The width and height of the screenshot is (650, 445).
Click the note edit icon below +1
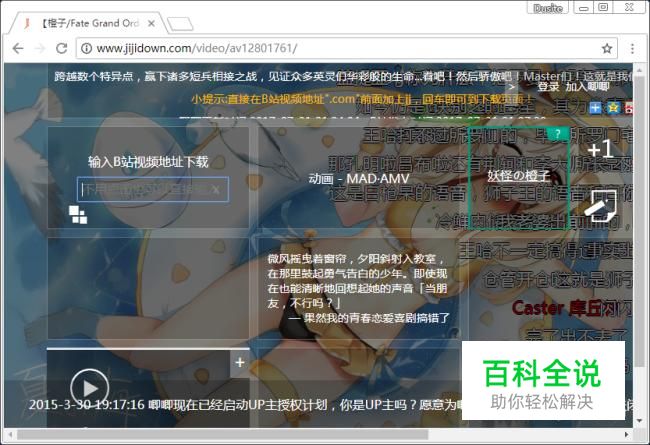pyautogui.click(x=600, y=205)
